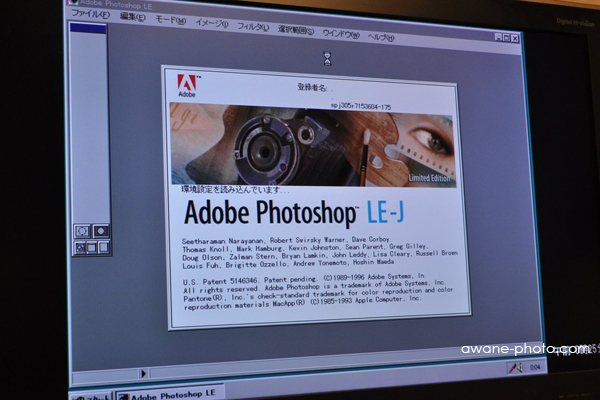Click the toolbox palette blue title bar

click(88, 29)
